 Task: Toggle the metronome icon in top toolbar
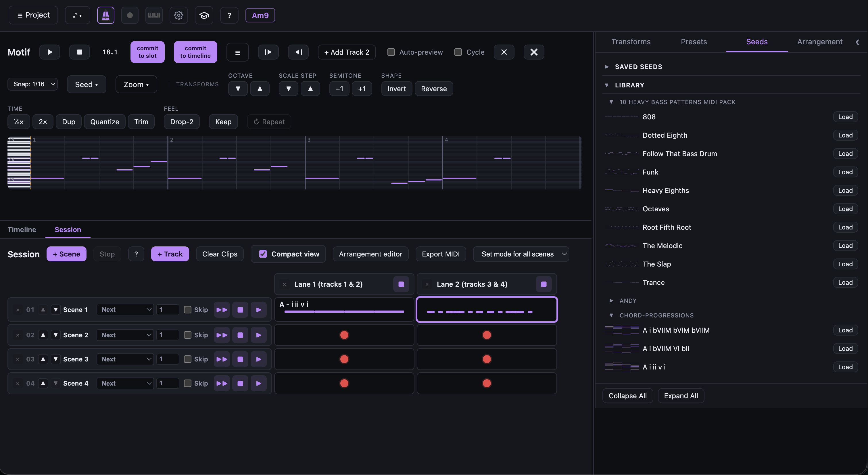pyautogui.click(x=105, y=15)
